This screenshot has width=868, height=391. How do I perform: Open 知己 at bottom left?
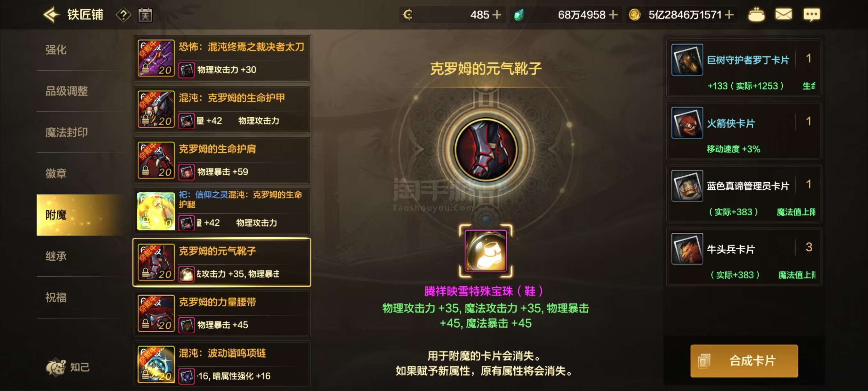(68, 367)
